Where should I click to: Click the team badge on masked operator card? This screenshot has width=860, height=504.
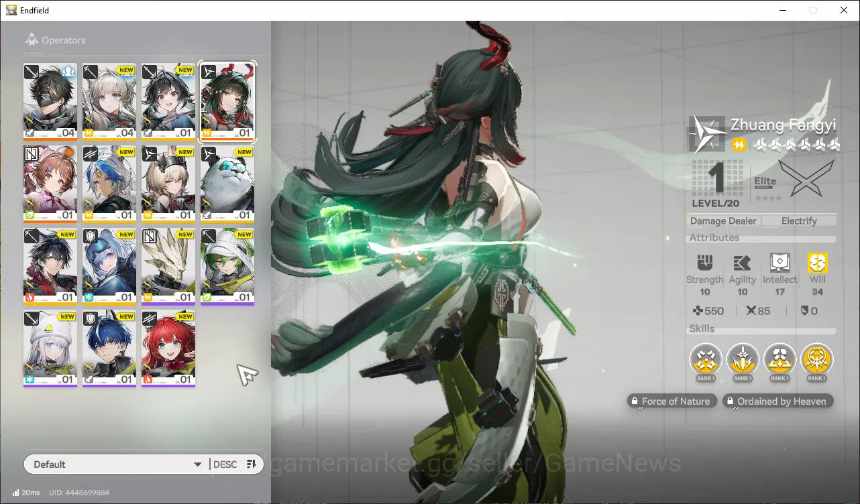click(x=67, y=71)
